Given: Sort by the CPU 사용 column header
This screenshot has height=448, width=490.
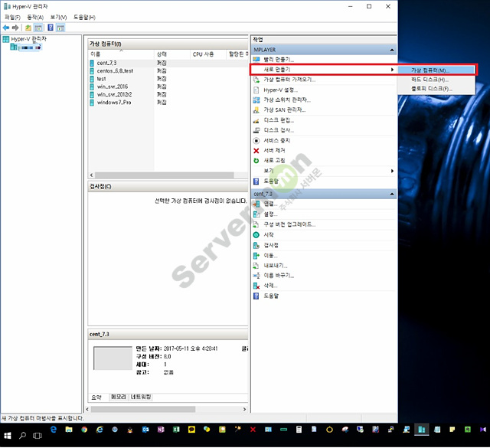Looking at the screenshot, I should (x=208, y=54).
